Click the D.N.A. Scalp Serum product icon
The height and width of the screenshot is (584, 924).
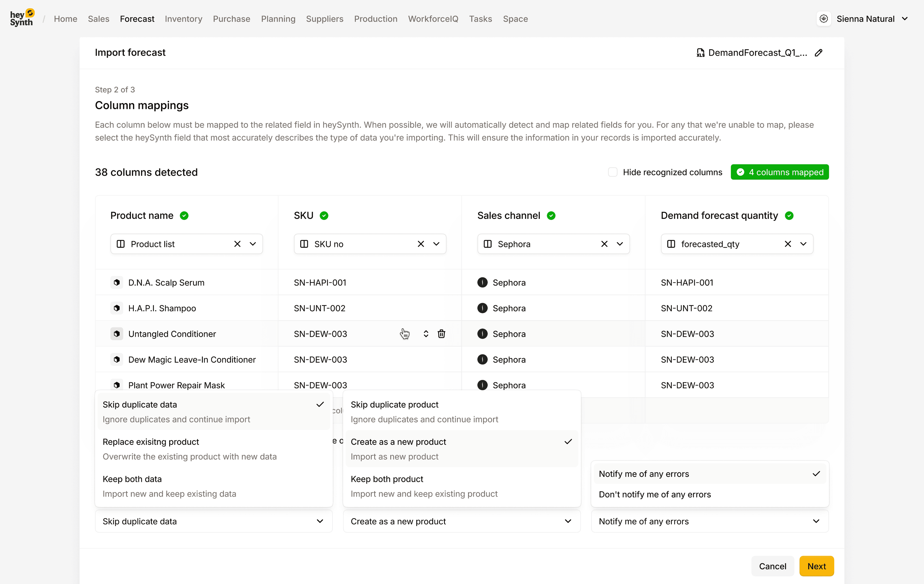click(117, 282)
